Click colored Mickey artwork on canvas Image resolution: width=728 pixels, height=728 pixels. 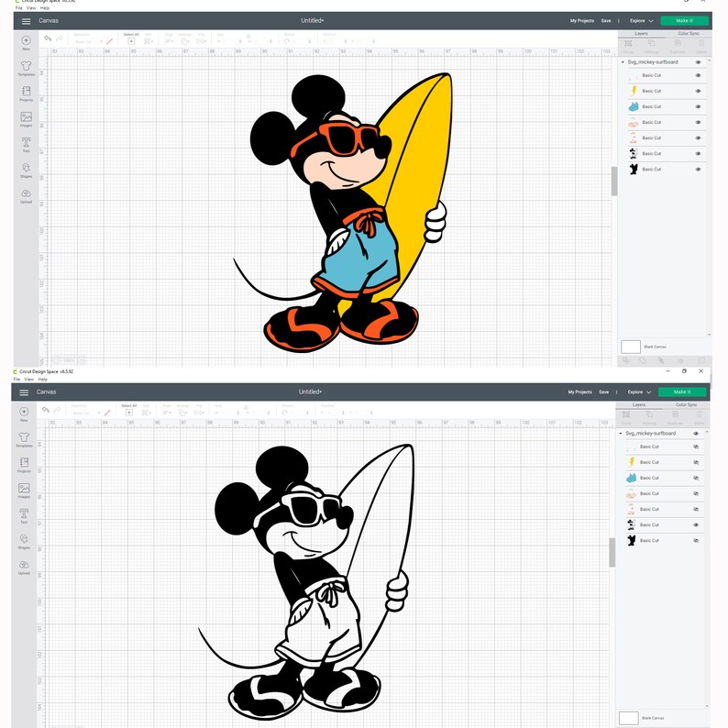point(343,213)
